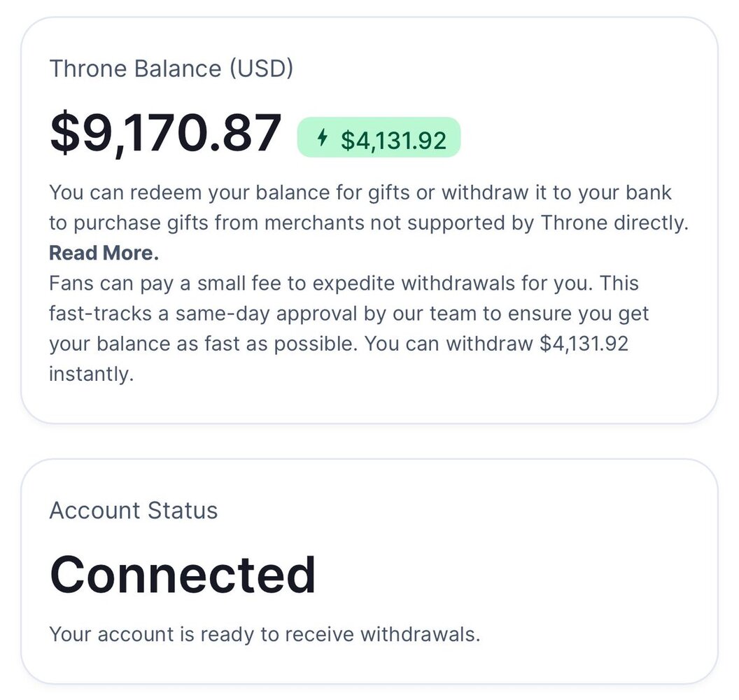Select the $9,170.87 balance amount
The width and height of the screenshot is (739, 700).
[x=166, y=132]
